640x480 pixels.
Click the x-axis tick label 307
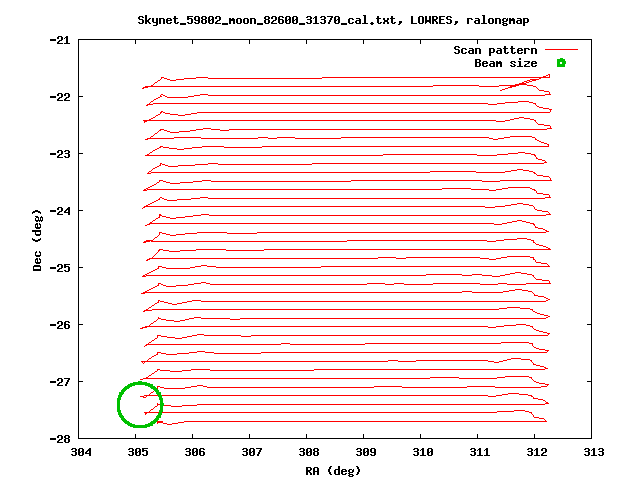252,452
